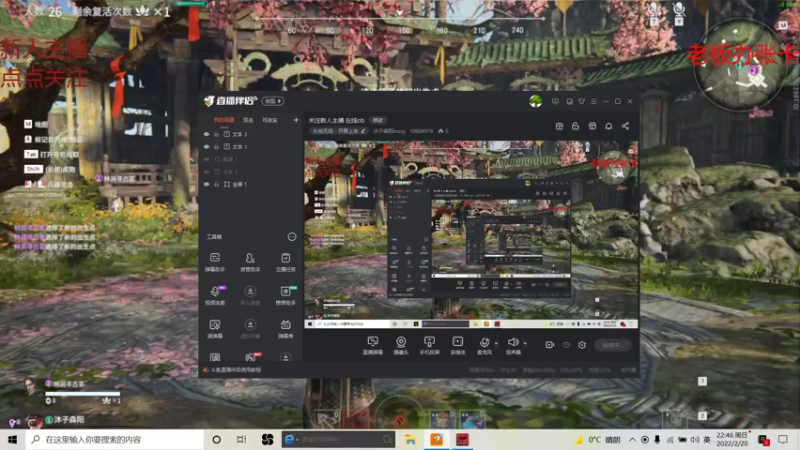800x450 pixels.
Task: Select the 文本 1 layer row
Action: click(251, 147)
